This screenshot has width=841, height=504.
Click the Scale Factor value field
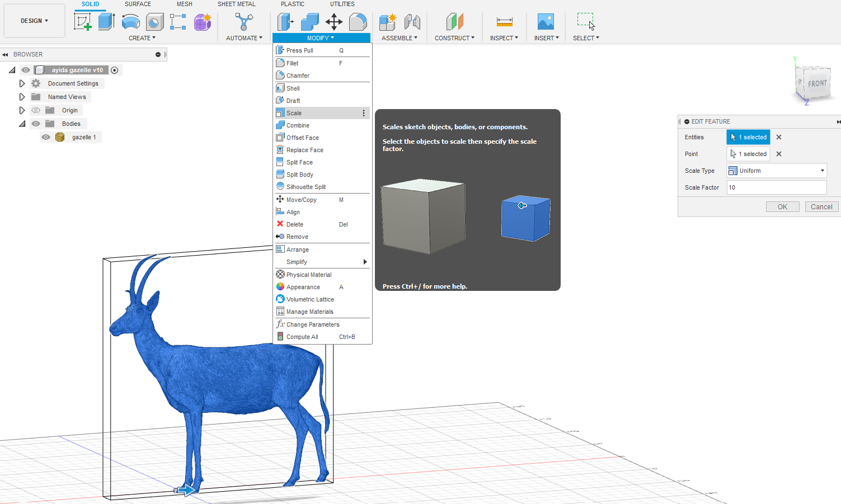[x=777, y=187]
